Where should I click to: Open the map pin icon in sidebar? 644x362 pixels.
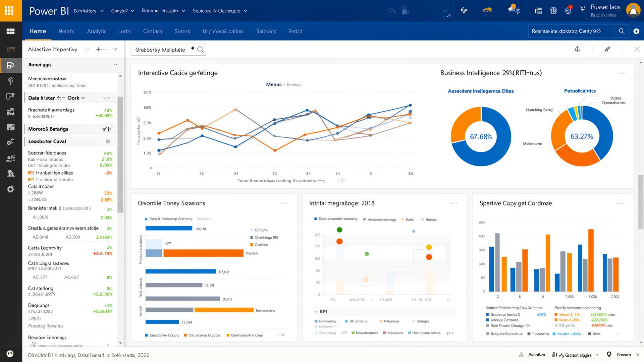(11, 81)
